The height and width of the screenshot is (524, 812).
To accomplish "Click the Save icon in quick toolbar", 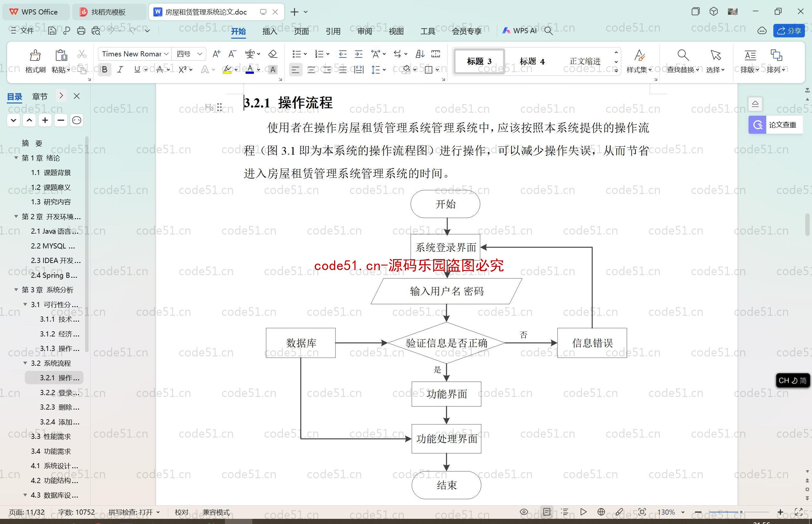I will click(x=52, y=31).
